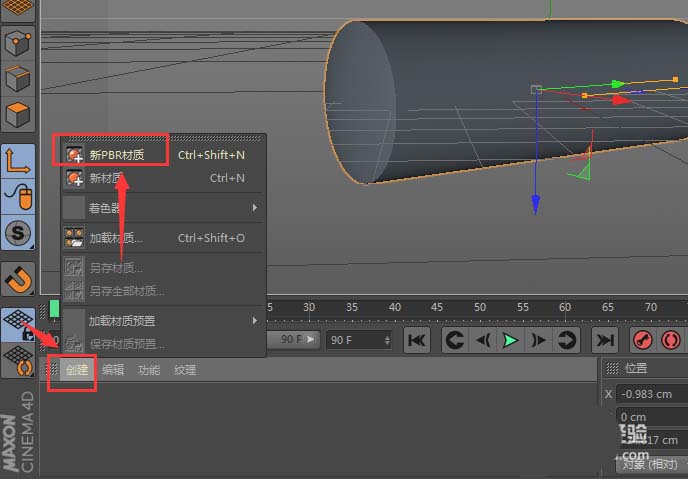Click the red record keyframe button
This screenshot has height=479, width=688.
(x=644, y=341)
